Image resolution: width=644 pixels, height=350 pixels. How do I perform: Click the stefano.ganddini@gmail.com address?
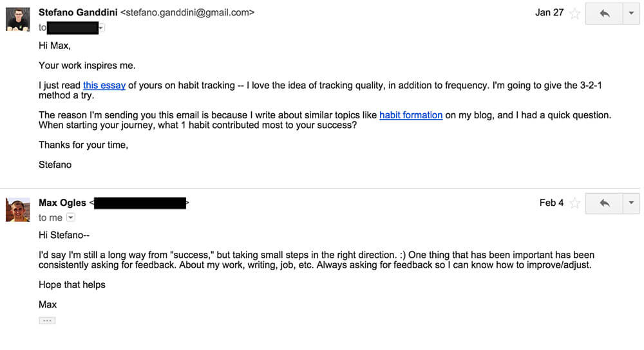point(187,13)
